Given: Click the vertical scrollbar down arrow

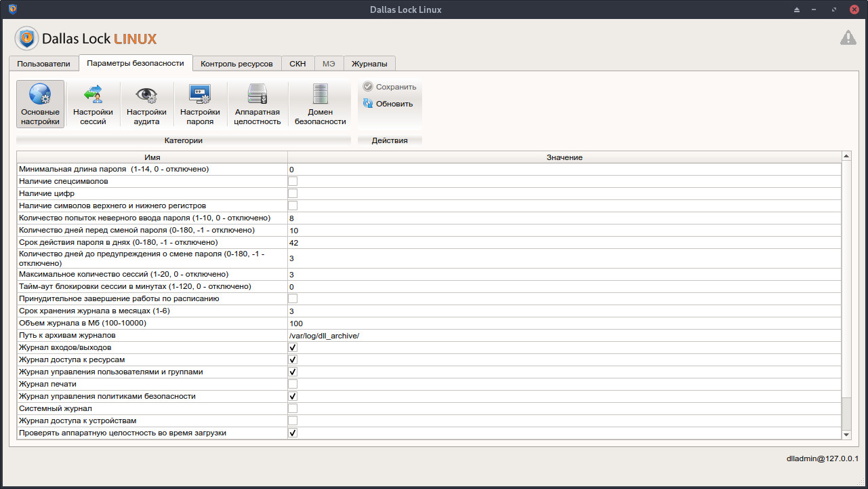Looking at the screenshot, I should click(x=846, y=435).
